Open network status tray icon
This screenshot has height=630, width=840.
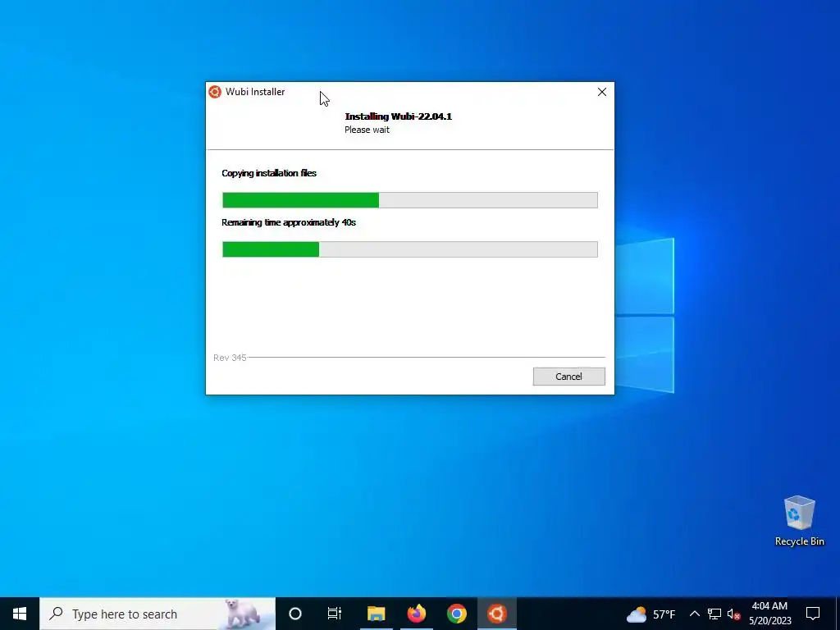(x=714, y=614)
